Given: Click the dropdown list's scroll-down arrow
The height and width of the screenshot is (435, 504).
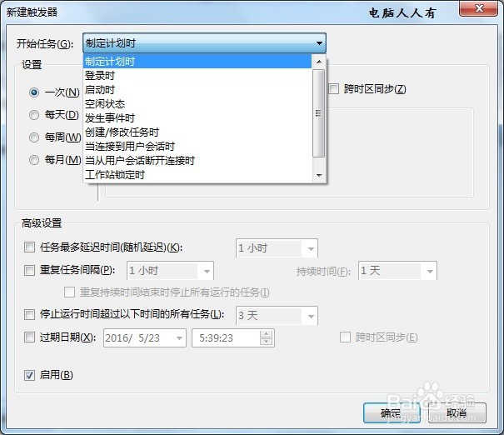Looking at the screenshot, I should click(319, 175).
